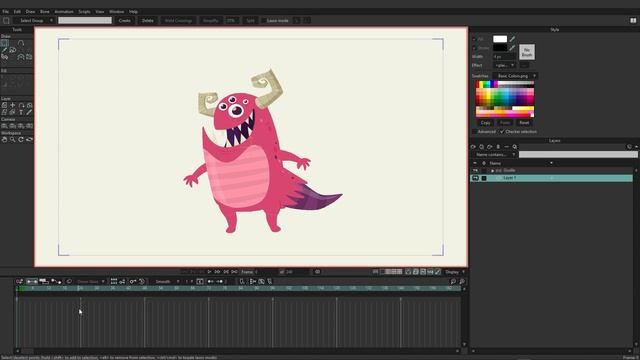
Task: Pick a color from the swatches palette
Action: [x=505, y=99]
